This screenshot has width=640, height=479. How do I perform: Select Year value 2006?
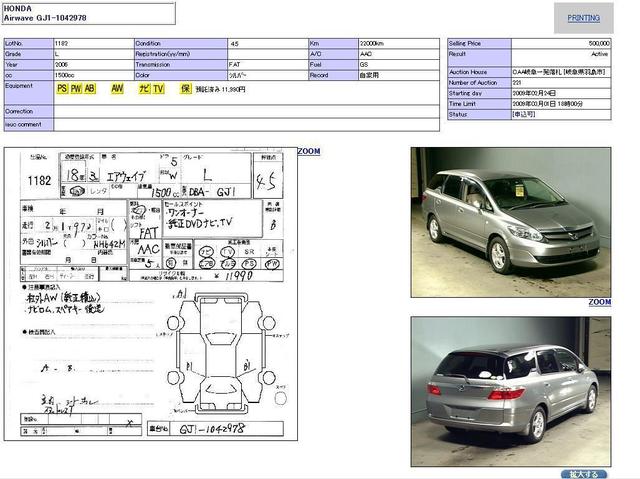[62, 64]
